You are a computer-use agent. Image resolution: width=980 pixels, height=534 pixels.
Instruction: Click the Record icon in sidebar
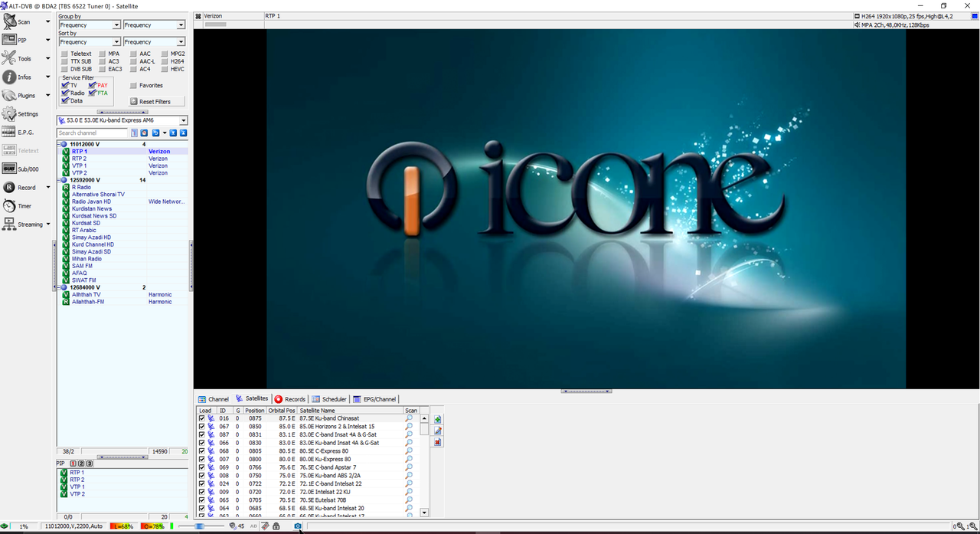[9, 187]
